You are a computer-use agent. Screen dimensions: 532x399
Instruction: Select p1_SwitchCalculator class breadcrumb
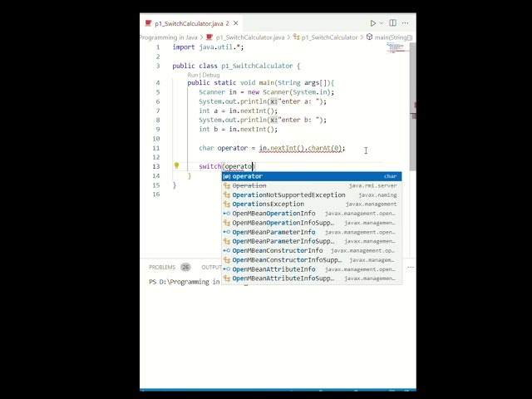point(329,37)
